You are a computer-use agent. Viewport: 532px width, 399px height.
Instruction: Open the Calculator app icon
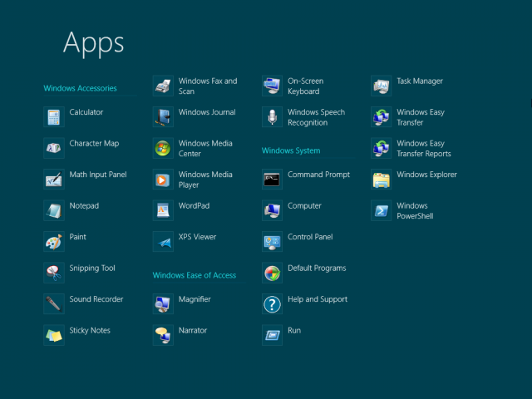[x=54, y=117]
